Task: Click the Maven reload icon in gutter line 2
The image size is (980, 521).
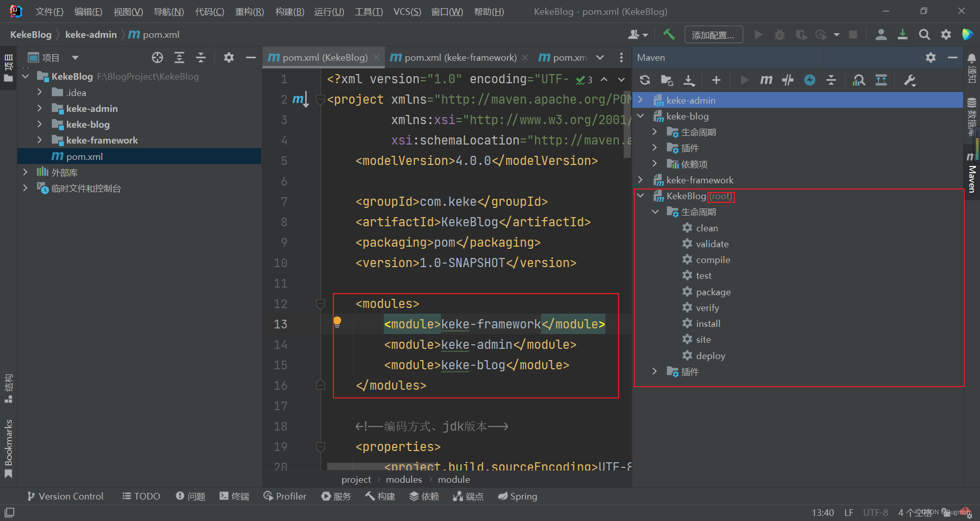Action: 301,100
